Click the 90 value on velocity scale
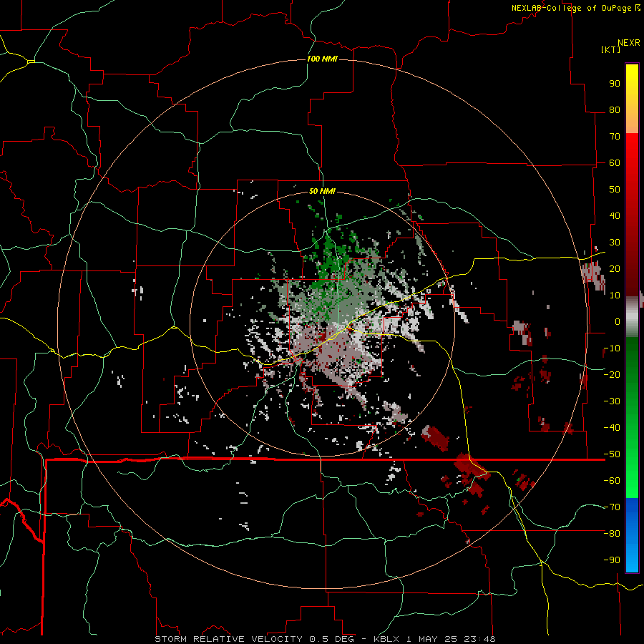This screenshot has height=644, width=644. [615, 84]
